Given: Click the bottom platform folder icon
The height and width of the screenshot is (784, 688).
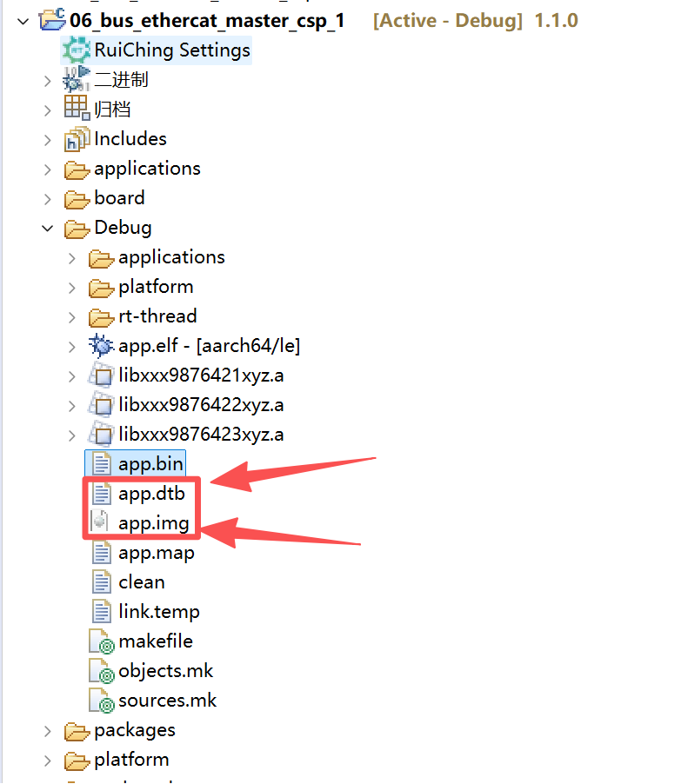Looking at the screenshot, I should click(x=77, y=761).
